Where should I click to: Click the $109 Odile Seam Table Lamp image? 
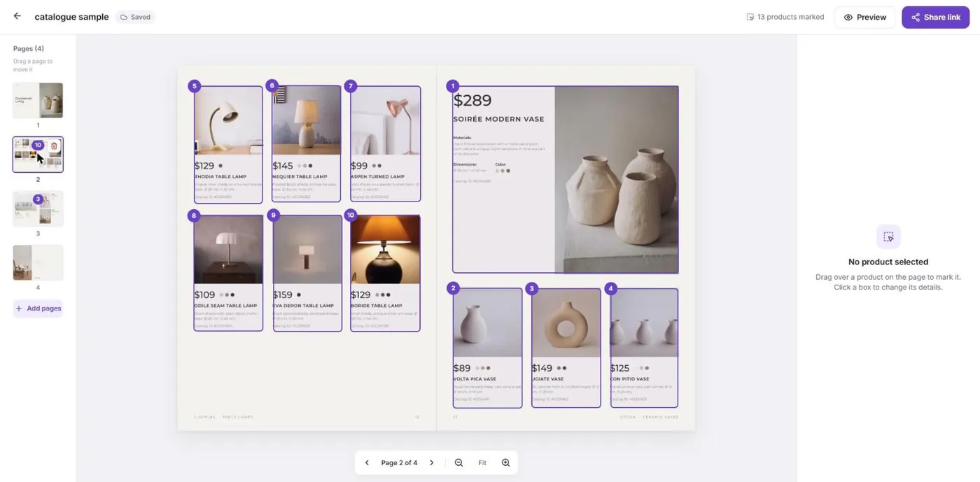pyautogui.click(x=228, y=250)
